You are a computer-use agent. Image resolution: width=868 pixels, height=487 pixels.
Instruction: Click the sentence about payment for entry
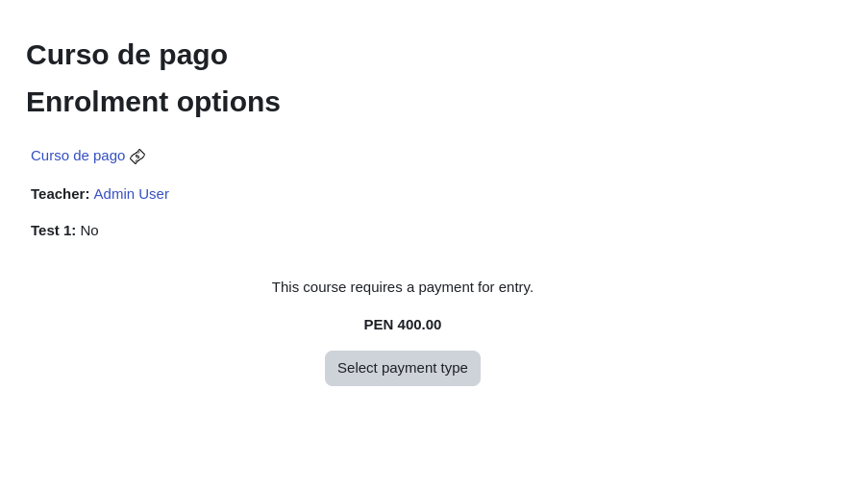coord(402,287)
